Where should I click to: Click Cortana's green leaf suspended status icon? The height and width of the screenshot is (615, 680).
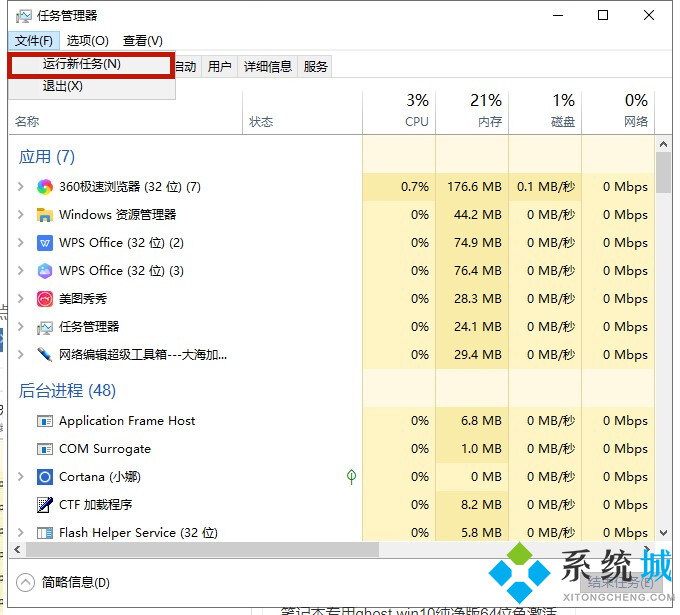pyautogui.click(x=351, y=477)
